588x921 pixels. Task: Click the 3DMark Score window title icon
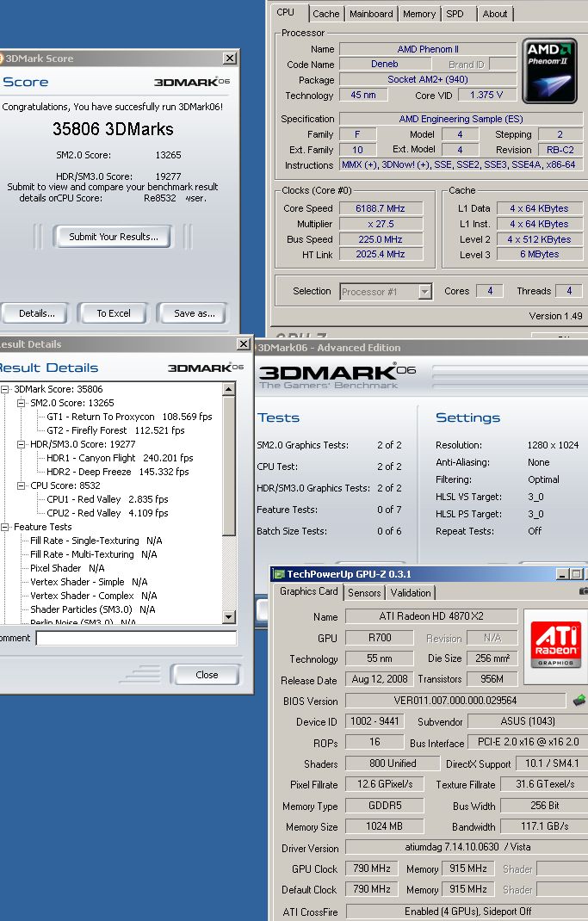coord(1,59)
